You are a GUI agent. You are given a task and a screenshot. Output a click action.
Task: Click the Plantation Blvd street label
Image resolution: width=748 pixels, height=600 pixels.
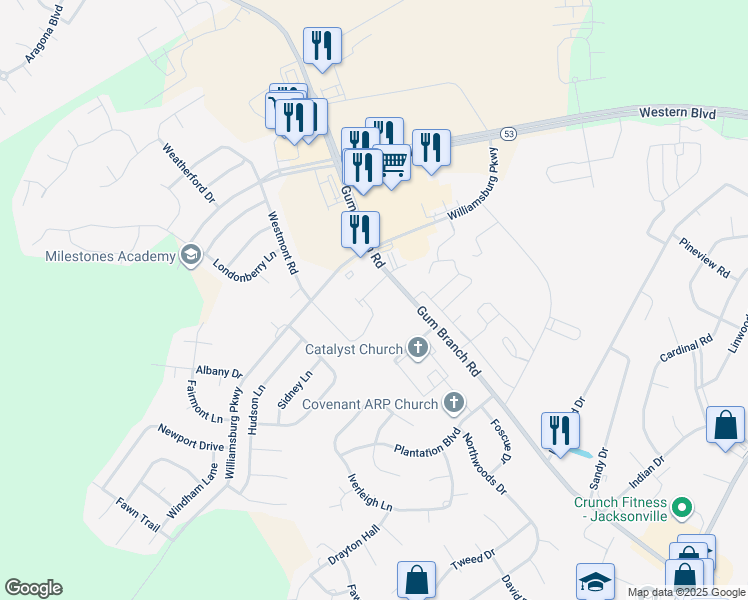tap(428, 443)
